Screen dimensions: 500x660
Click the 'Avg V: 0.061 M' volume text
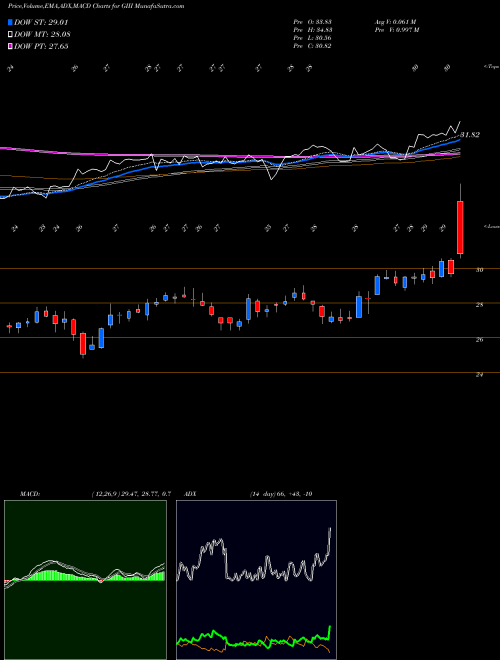pos(395,22)
